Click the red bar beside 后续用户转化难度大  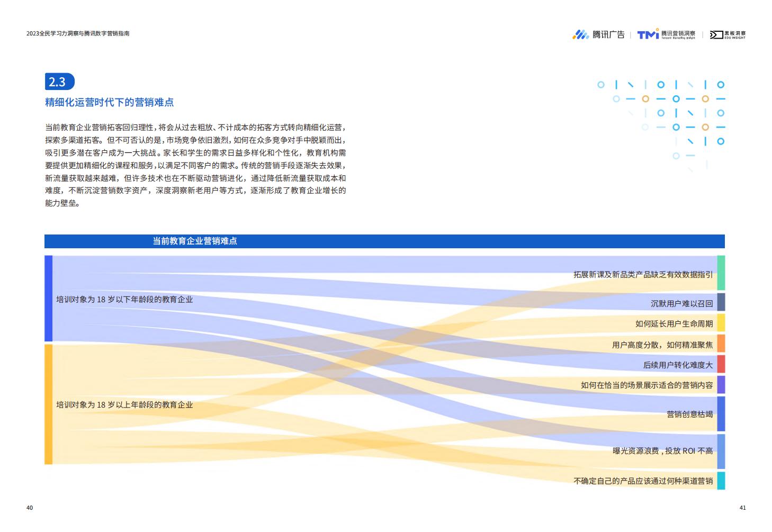click(x=721, y=364)
